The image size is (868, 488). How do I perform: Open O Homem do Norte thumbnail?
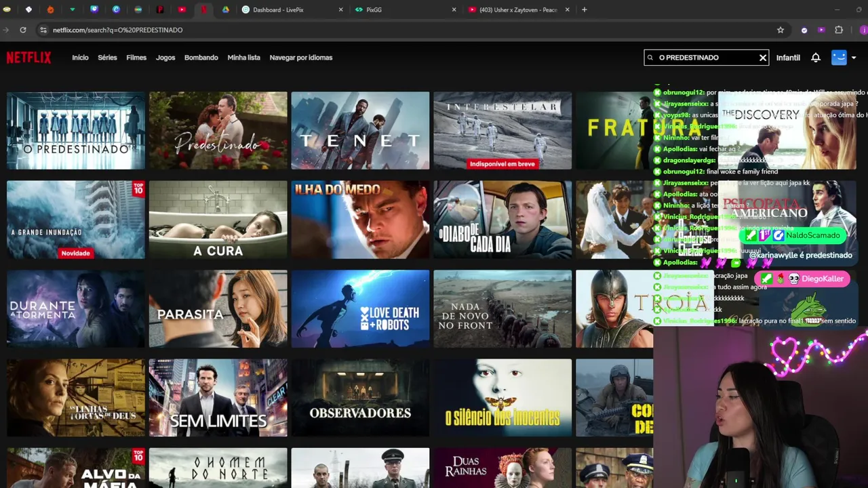(x=218, y=468)
